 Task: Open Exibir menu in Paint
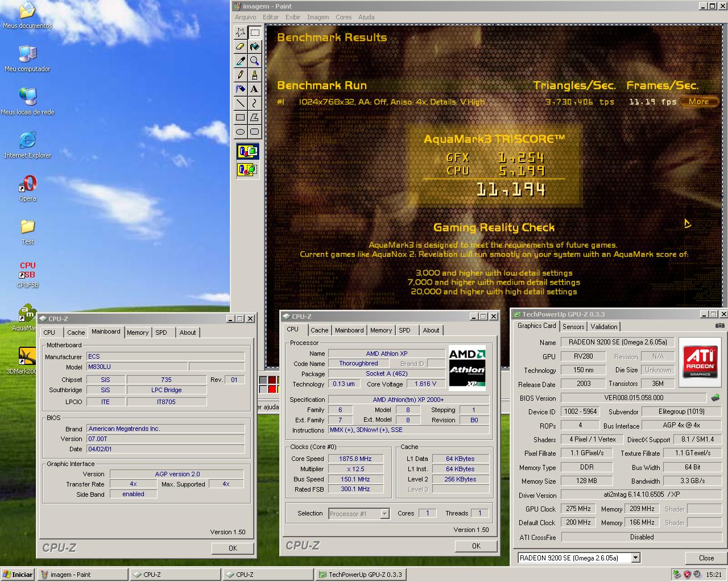pos(293,17)
